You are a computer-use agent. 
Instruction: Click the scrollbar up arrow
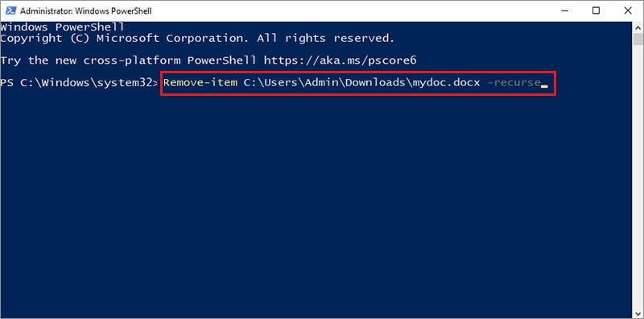[x=638, y=27]
